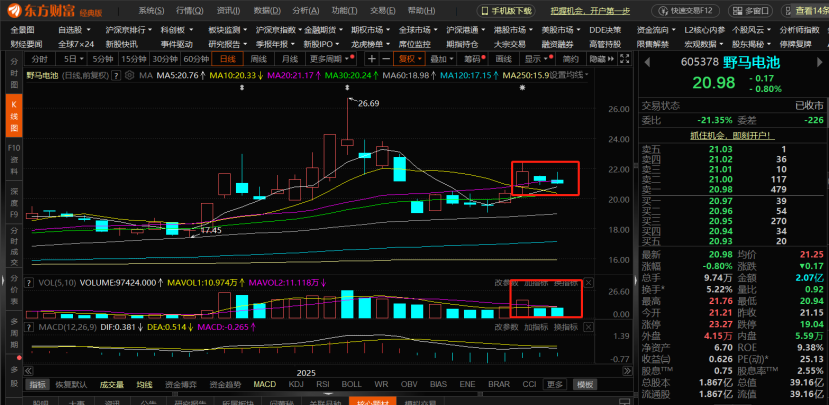Open the 显示 display dropdown
The height and width of the screenshot is (405, 829).
click(536, 59)
